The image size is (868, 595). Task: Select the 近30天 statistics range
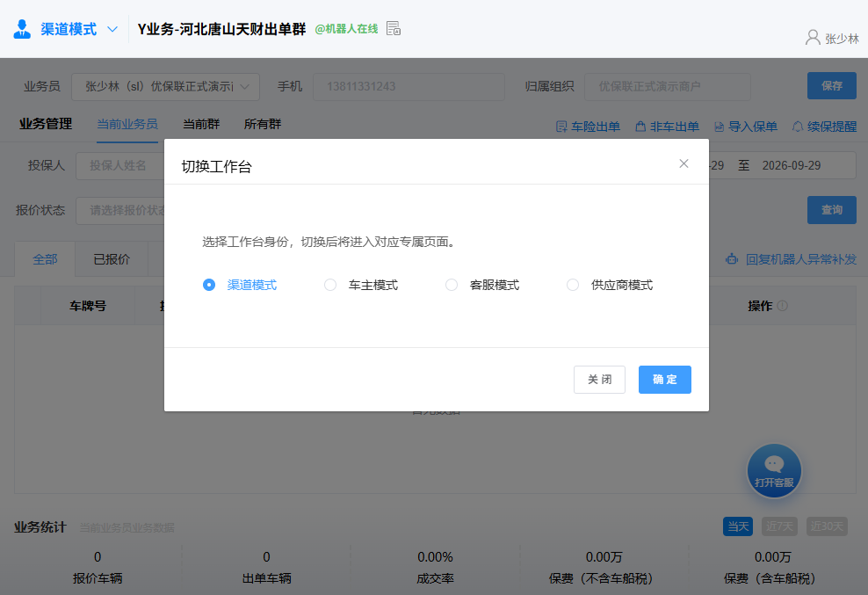point(827,526)
